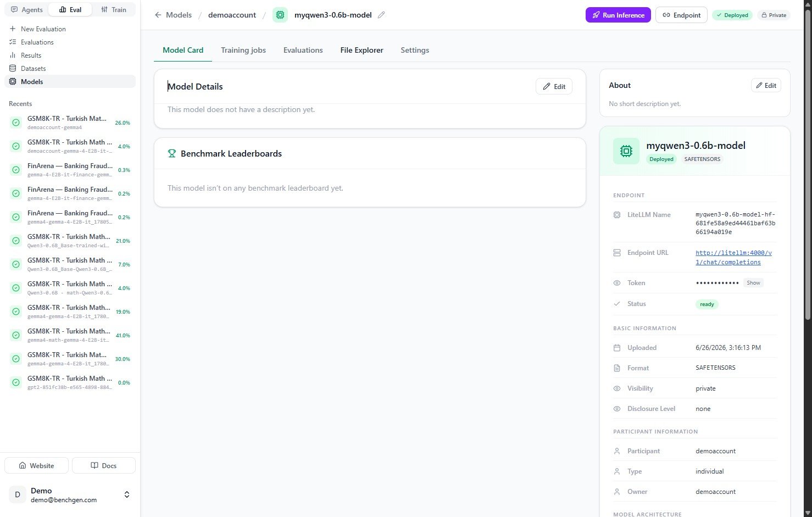
Task: Open recent GSM8K-TR evaluation scoring 26.0%
Action: point(70,123)
